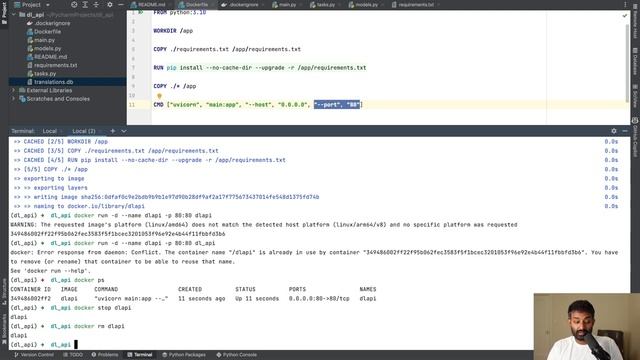This screenshot has width=640, height=360.
Task: Open the Version Control tool window
Action: (34, 355)
